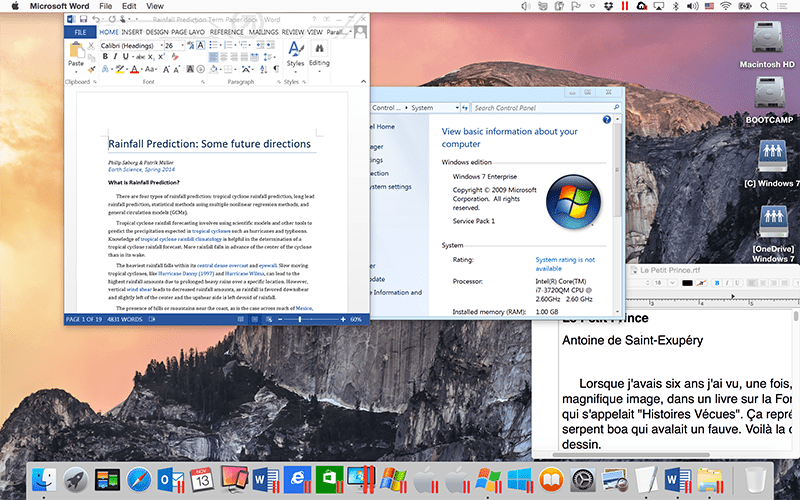
Task: Click the System breadcrumb in Control Panel address bar
Action: point(422,108)
